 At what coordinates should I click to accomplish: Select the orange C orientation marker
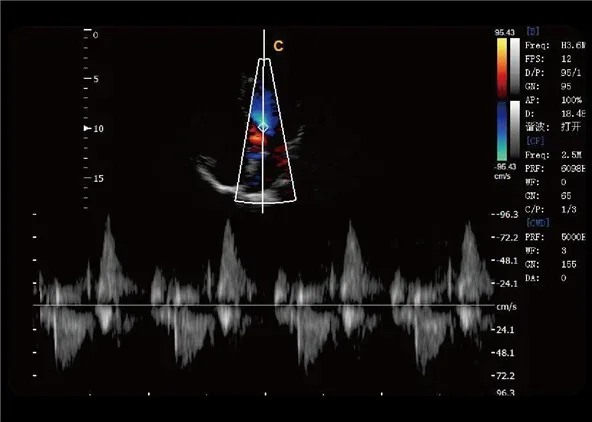(x=278, y=46)
